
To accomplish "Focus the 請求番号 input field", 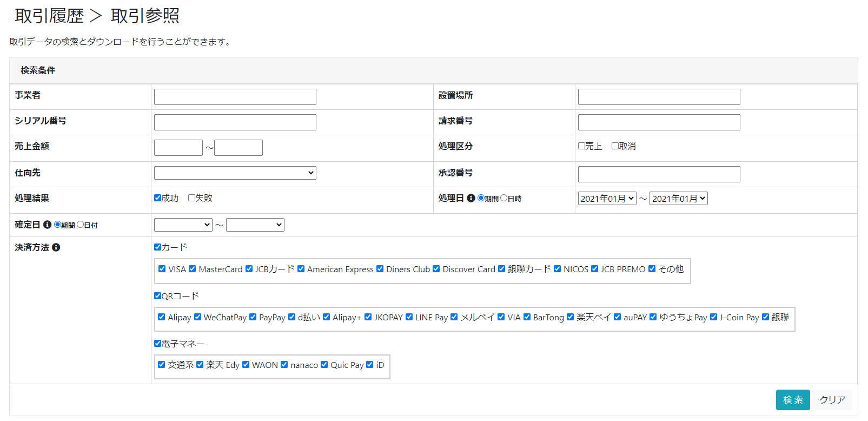I will [x=659, y=122].
